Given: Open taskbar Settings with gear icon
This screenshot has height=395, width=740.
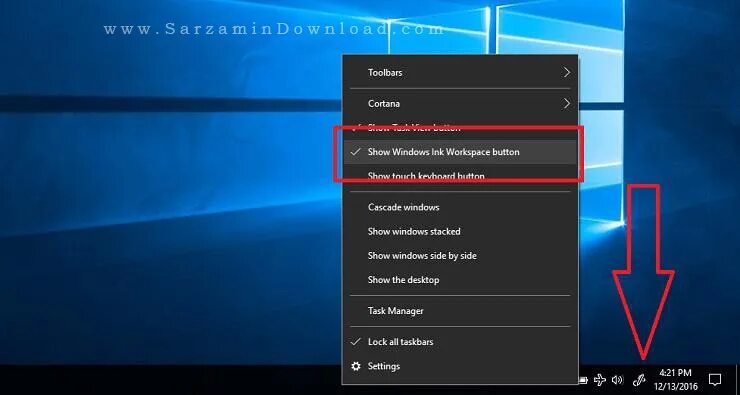Looking at the screenshot, I should (x=460, y=366).
